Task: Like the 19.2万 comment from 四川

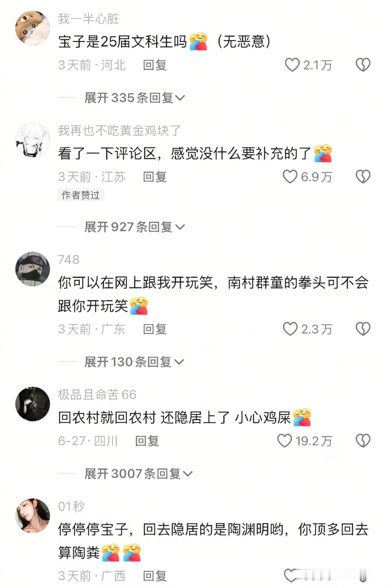Action: tap(285, 441)
